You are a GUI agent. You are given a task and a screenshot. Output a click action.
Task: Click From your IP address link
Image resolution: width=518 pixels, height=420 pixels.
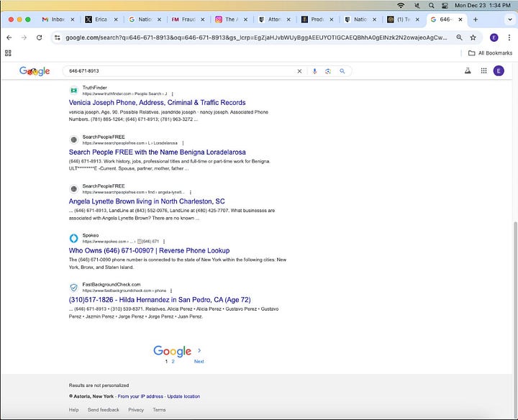[140, 396]
